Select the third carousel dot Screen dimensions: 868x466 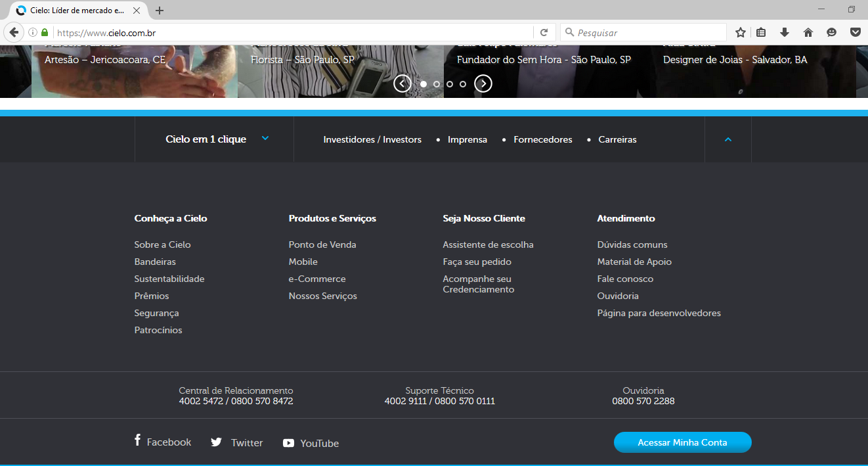450,84
